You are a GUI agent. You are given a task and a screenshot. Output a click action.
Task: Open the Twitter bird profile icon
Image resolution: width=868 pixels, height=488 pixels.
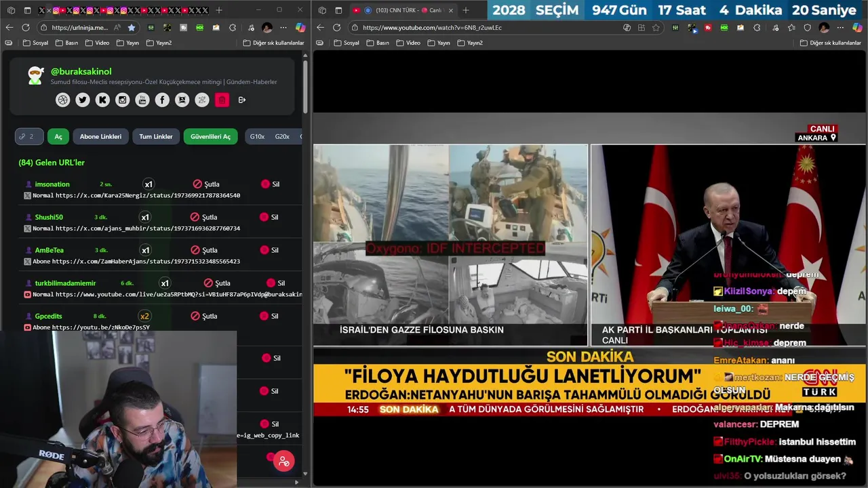[83, 100]
